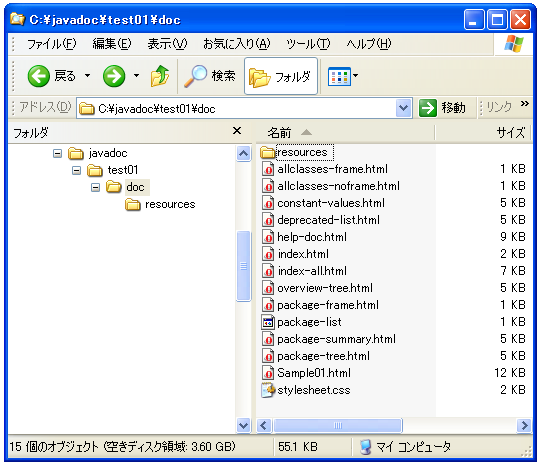Viewport: 540px width, 465px height.
Task: Open the back history dropdown arrow
Action: [87, 75]
